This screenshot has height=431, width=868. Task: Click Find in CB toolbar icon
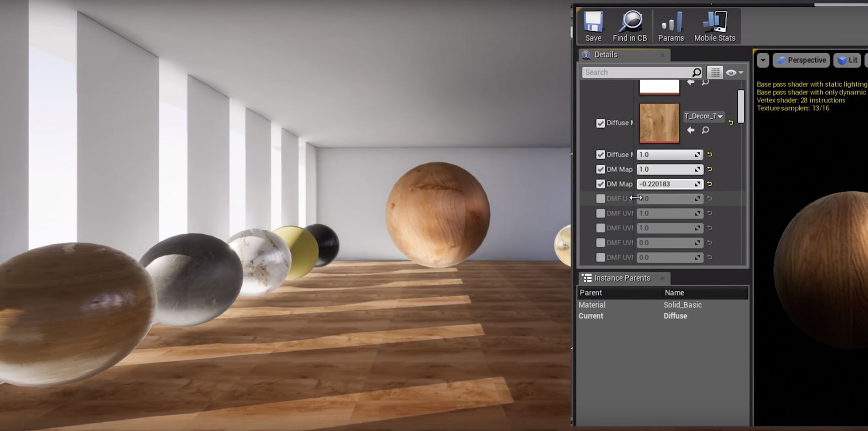coord(630,26)
